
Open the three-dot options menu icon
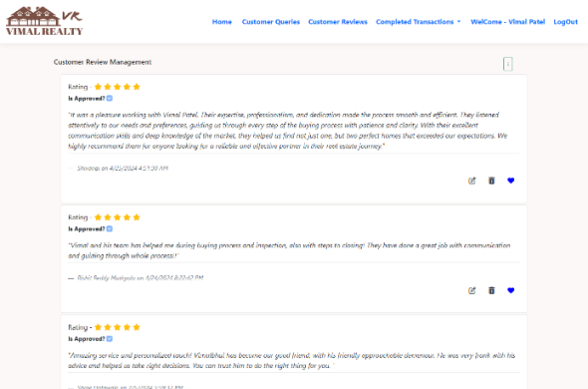click(507, 64)
